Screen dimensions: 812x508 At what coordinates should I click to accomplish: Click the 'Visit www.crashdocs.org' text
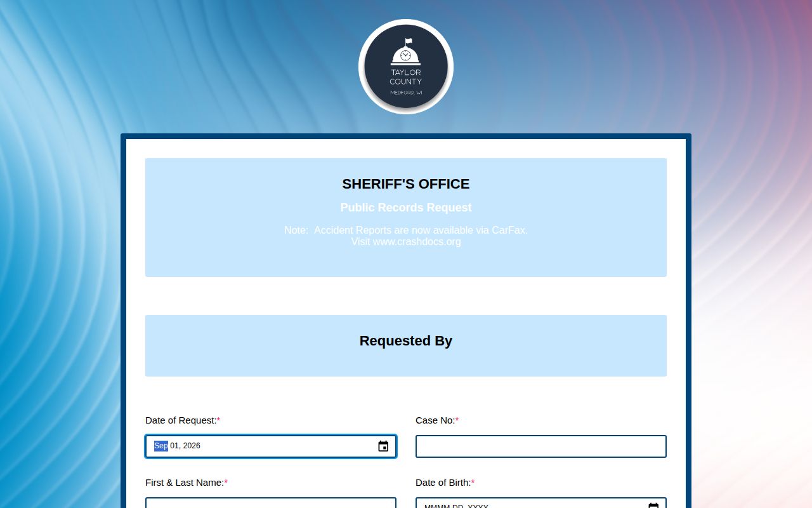(x=406, y=242)
